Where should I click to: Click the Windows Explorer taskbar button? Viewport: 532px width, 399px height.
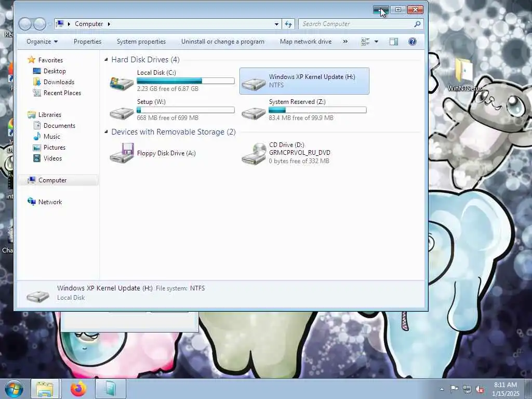pyautogui.click(x=45, y=389)
